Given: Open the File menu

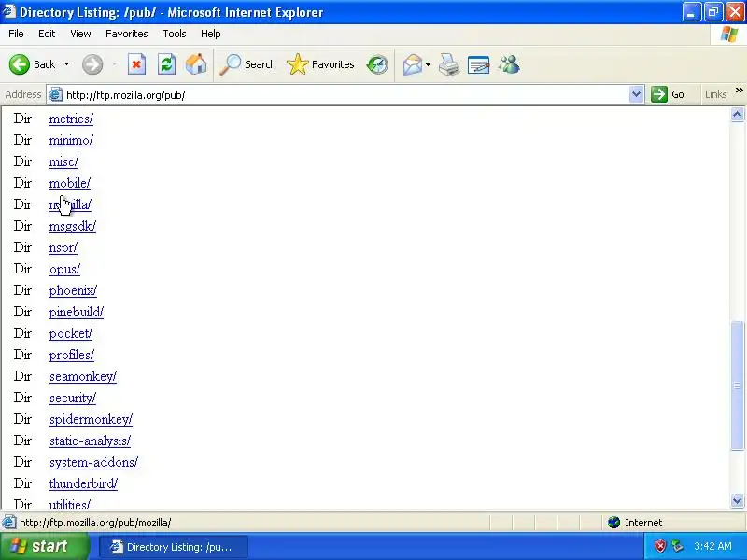Looking at the screenshot, I should [16, 34].
